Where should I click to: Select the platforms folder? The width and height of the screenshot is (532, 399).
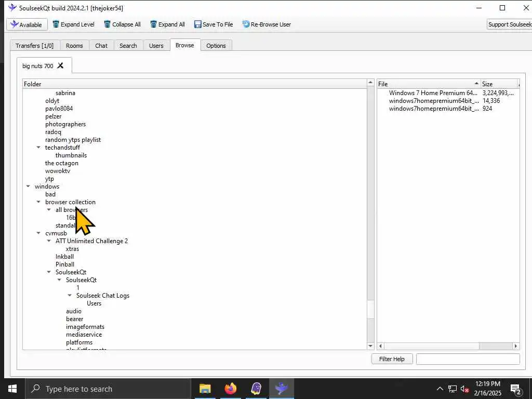(79, 343)
